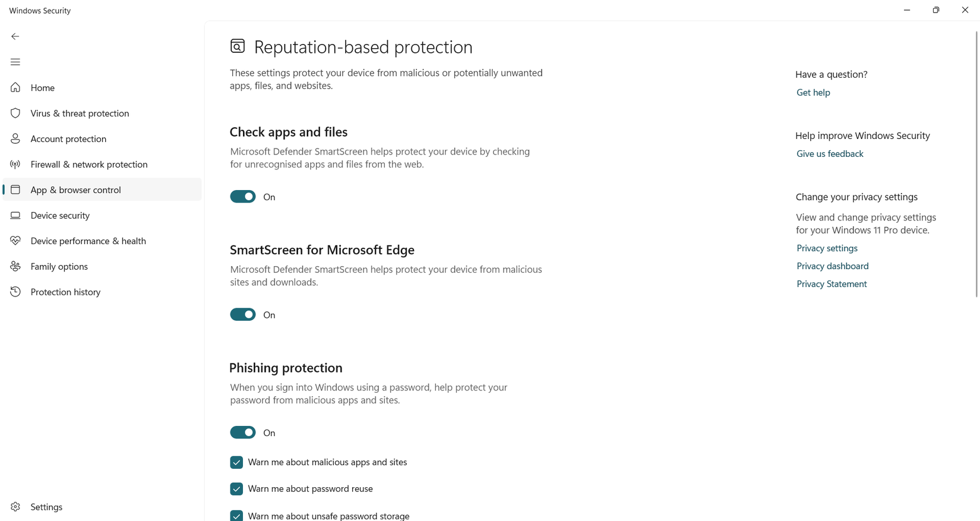Screen dimensions: 980x521
Task: Turn off Check apps and files toggle
Action: (243, 197)
